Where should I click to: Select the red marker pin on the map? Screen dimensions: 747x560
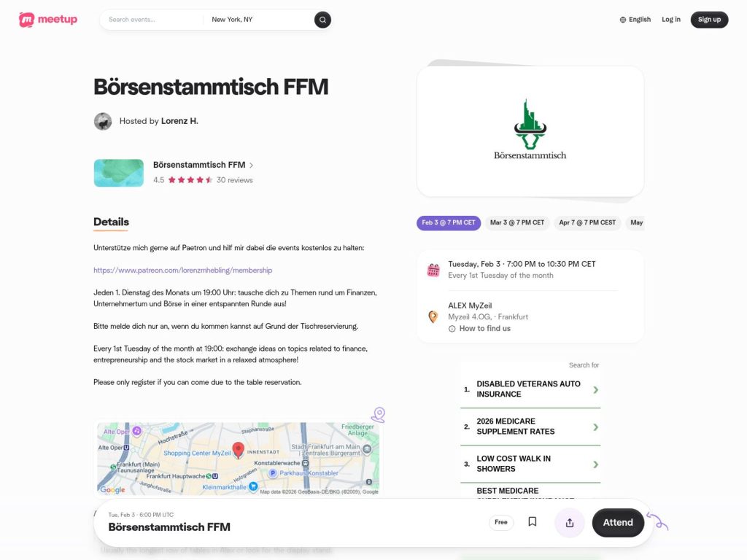(236, 451)
